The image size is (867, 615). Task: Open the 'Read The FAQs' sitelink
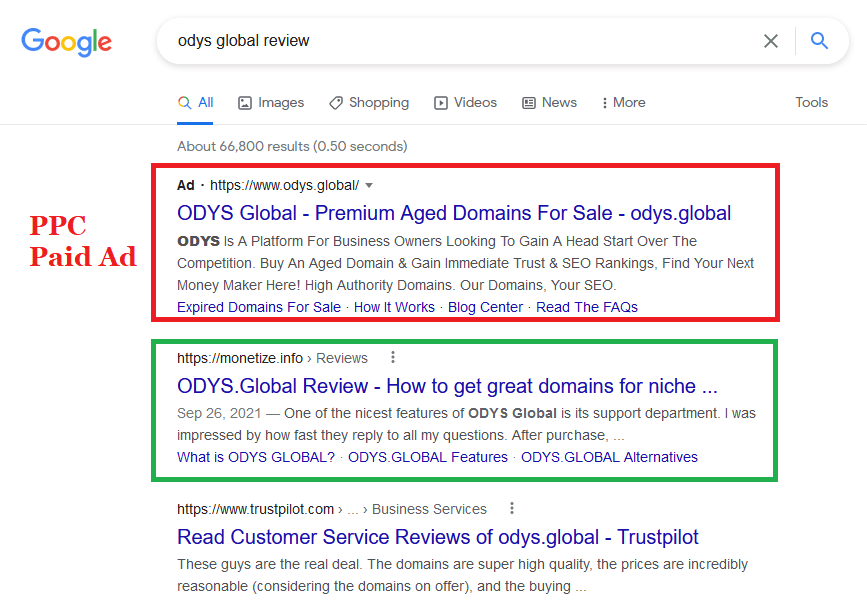(x=587, y=307)
